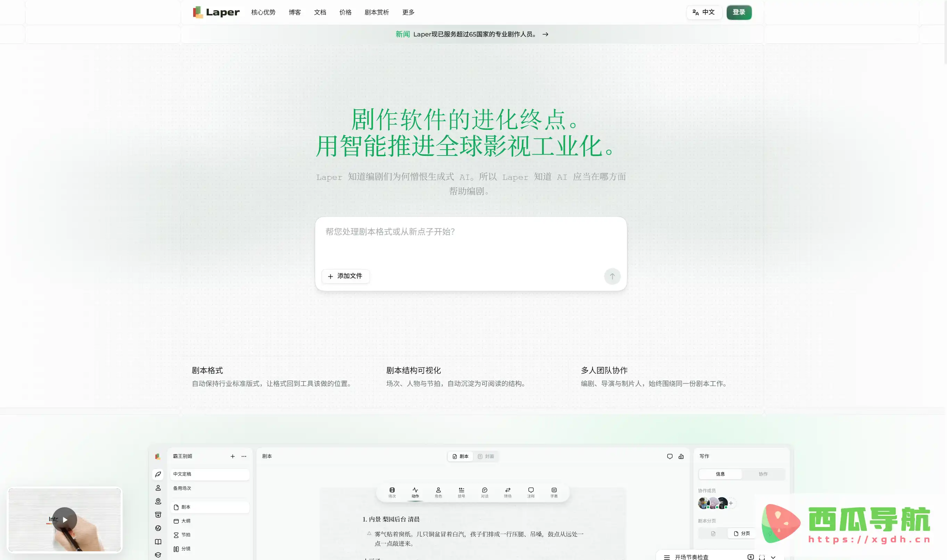This screenshot has width=947, height=560.
Task: Select the 中文定稿 draft
Action: [209, 474]
